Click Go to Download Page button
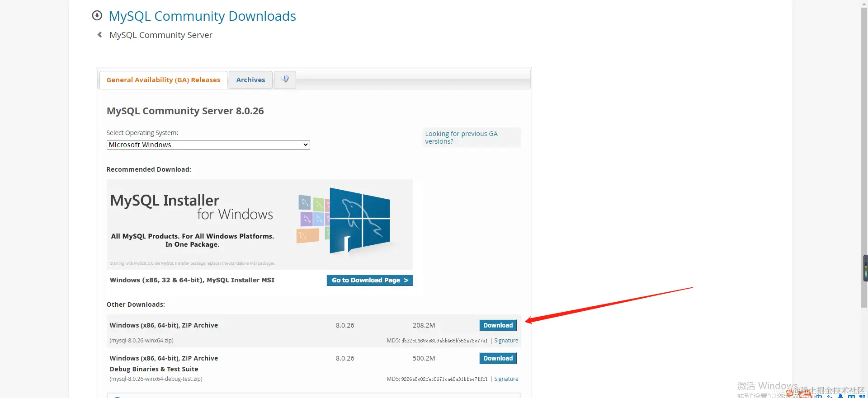This screenshot has width=868, height=398. pos(370,280)
